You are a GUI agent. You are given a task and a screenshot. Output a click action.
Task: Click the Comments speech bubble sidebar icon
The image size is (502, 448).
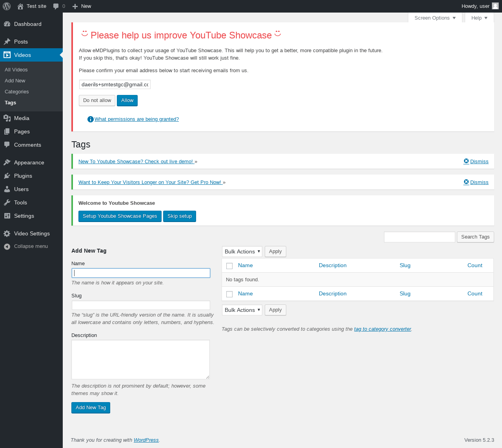tap(7, 145)
